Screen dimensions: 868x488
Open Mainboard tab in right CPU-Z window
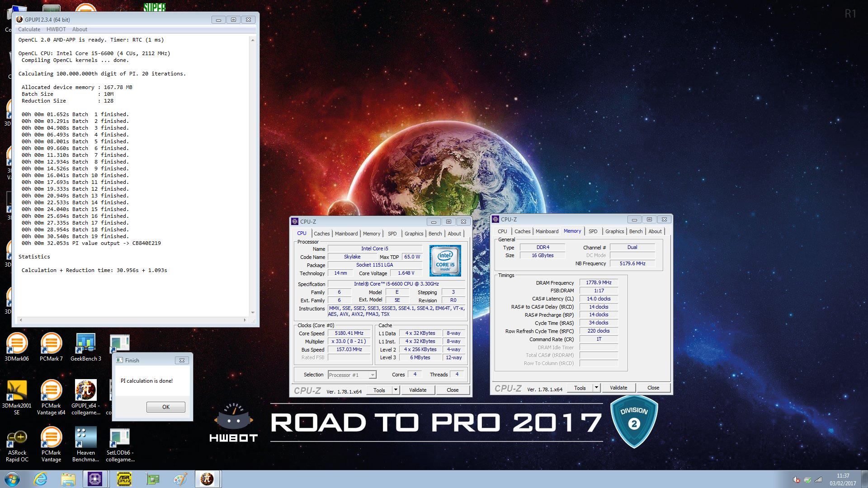pos(547,231)
